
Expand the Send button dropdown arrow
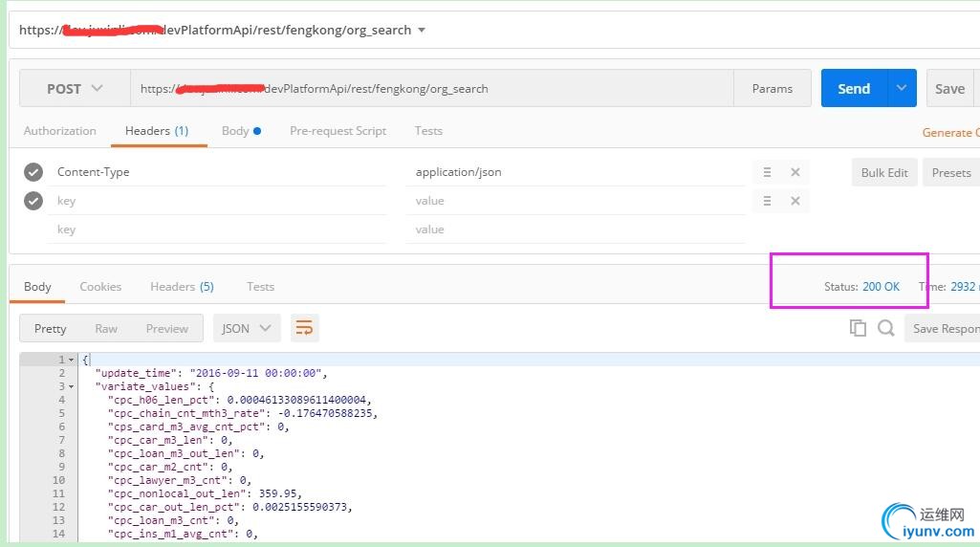[x=902, y=88]
